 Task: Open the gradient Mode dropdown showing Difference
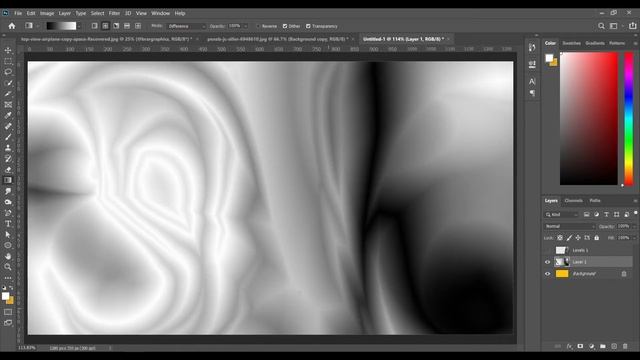point(187,26)
